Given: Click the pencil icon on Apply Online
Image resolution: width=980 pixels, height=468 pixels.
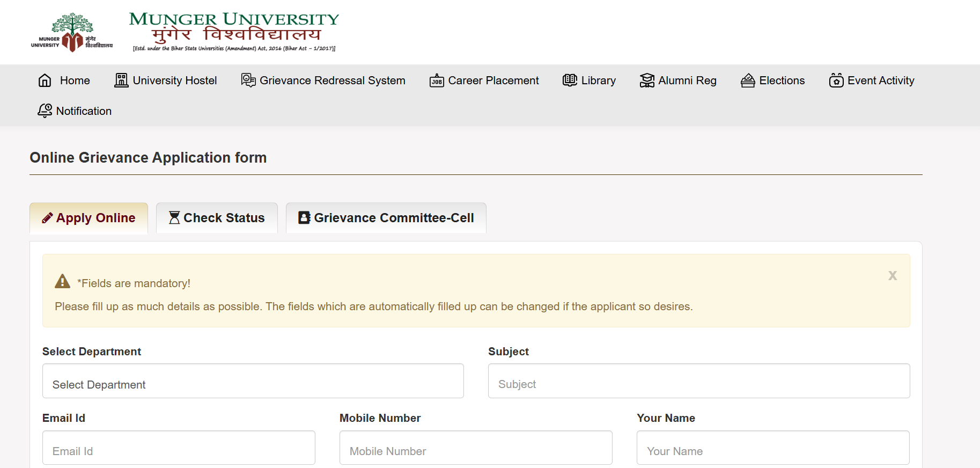Looking at the screenshot, I should [47, 218].
